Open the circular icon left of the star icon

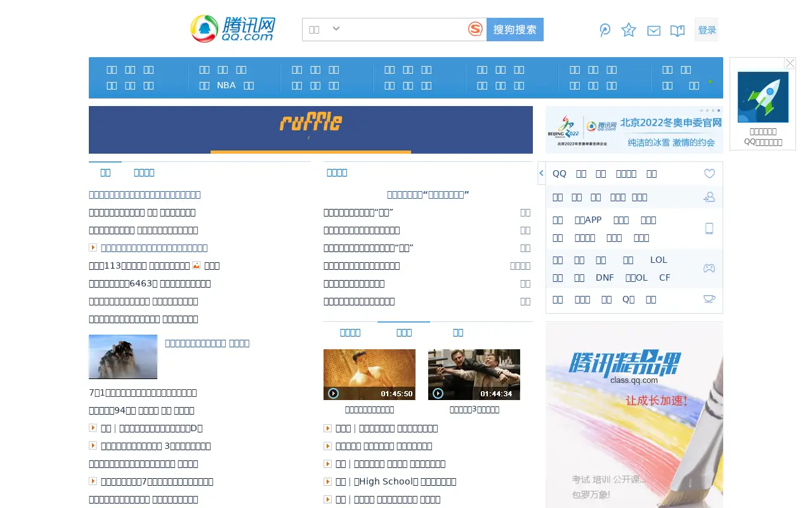[605, 30]
